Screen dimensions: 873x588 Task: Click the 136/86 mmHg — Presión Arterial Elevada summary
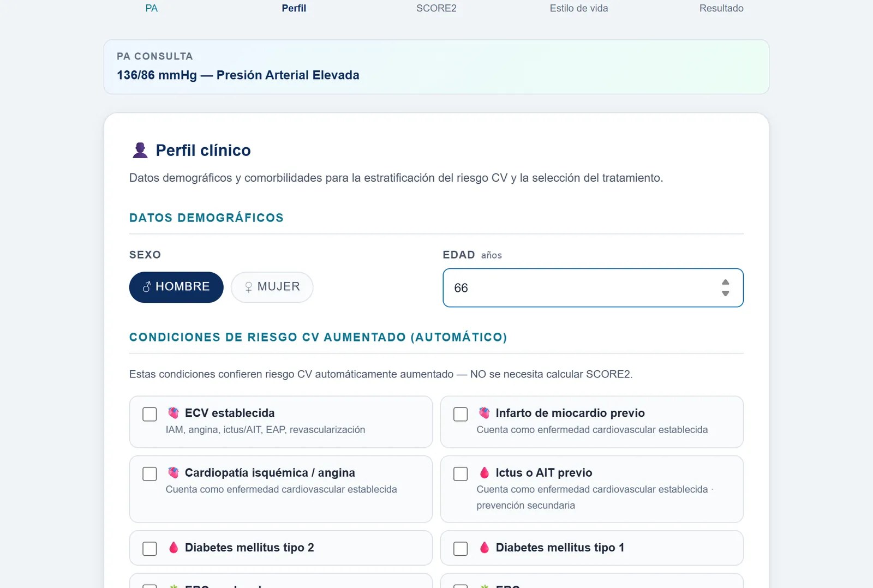[238, 75]
